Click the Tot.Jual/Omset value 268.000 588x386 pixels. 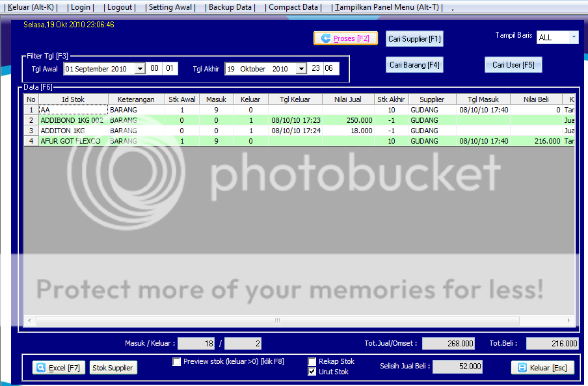click(x=449, y=343)
